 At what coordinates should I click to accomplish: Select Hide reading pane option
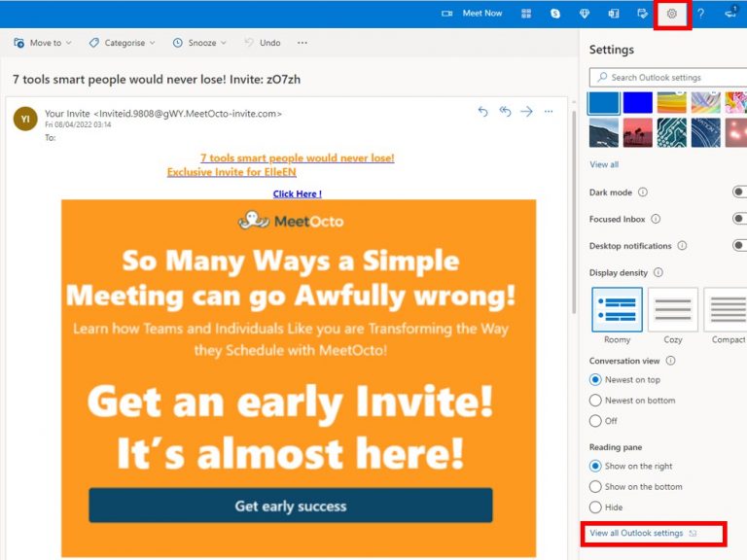coord(595,507)
